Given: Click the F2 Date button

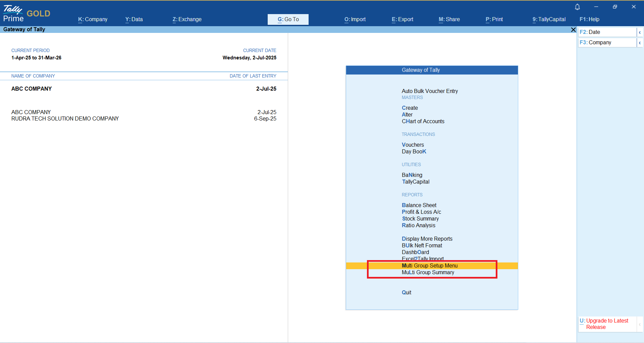Looking at the screenshot, I should coord(606,32).
